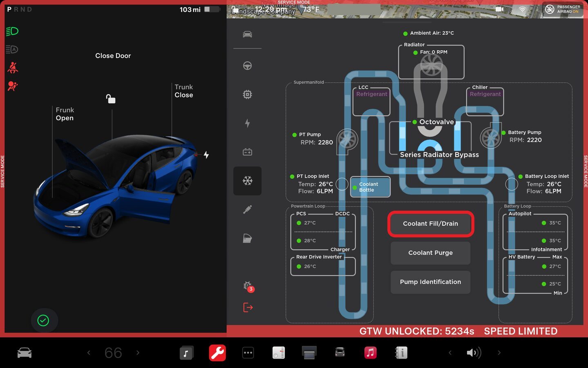
Task: Tap the Frunk Open label
Action: tap(65, 114)
